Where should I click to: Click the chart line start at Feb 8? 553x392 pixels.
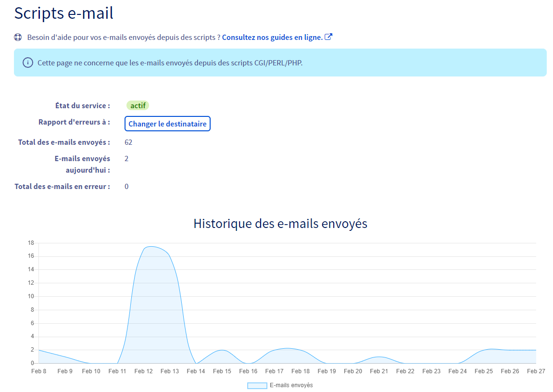(39, 350)
